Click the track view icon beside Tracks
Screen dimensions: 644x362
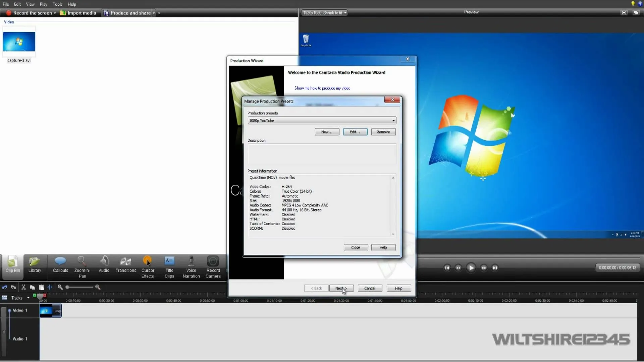click(4, 298)
